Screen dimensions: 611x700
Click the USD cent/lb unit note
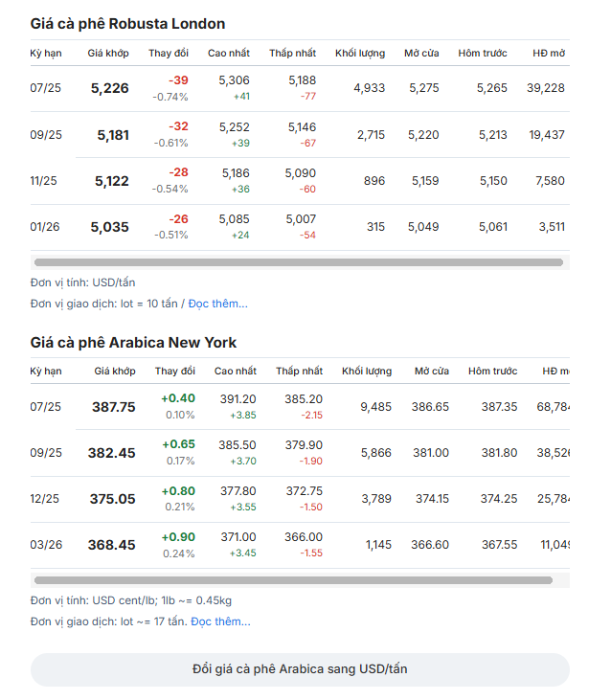point(131,601)
